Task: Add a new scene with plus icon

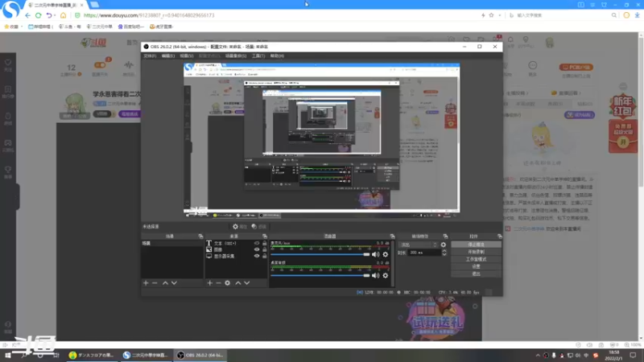Action: [x=146, y=283]
